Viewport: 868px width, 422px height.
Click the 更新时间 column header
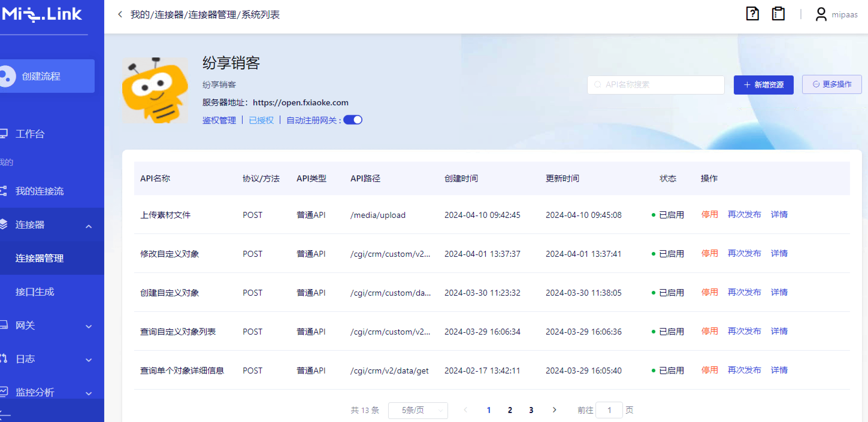coord(562,178)
